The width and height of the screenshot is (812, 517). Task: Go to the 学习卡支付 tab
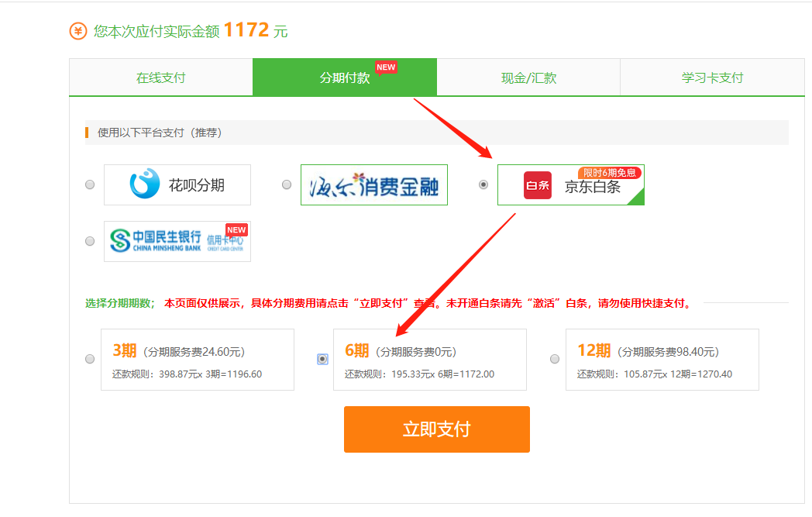point(712,78)
